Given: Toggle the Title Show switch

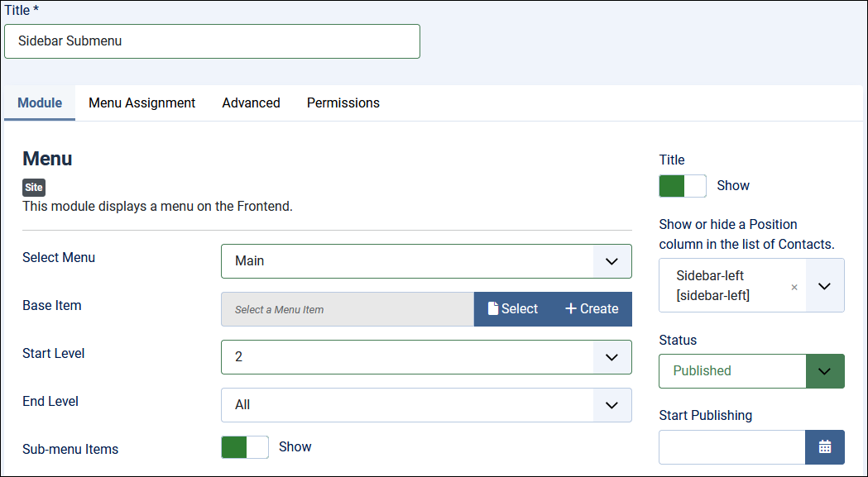Looking at the screenshot, I should click(x=683, y=186).
